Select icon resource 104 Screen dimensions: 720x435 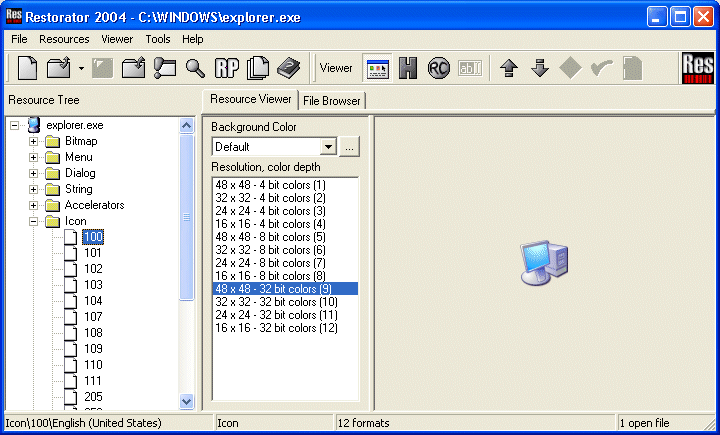coord(93,301)
